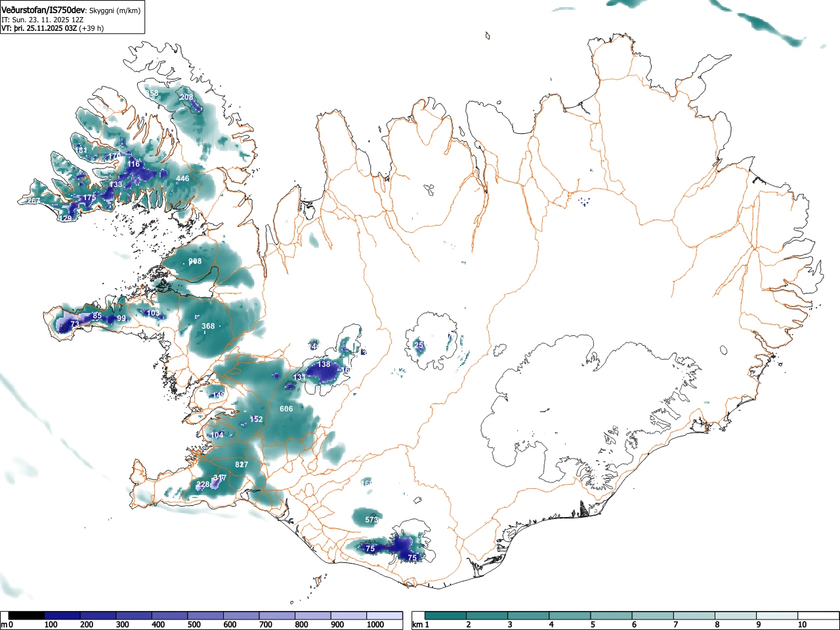Click the '300' label on the metre legend
This screenshot has width=840, height=630.
tap(123, 625)
